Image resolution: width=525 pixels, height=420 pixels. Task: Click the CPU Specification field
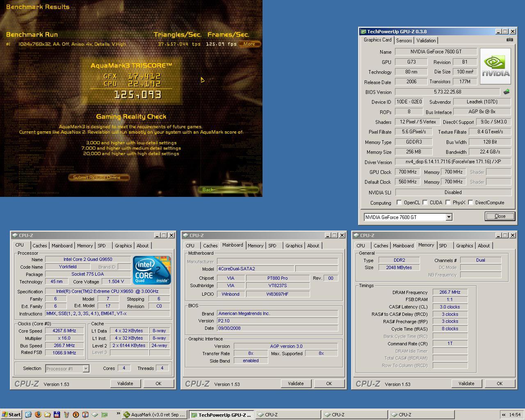pyautogui.click(x=107, y=292)
